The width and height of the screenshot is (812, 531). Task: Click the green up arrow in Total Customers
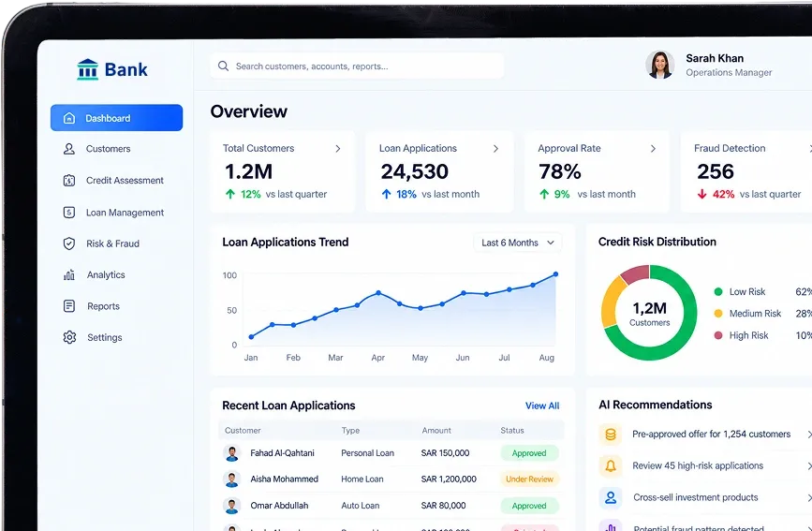click(x=230, y=194)
